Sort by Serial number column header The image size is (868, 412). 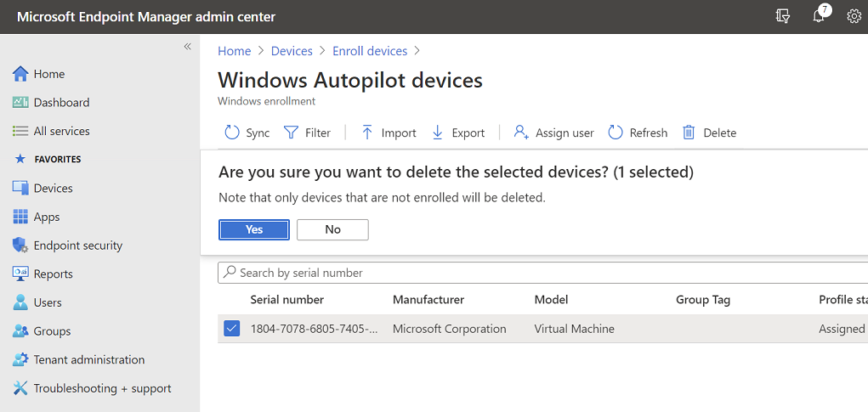click(286, 299)
